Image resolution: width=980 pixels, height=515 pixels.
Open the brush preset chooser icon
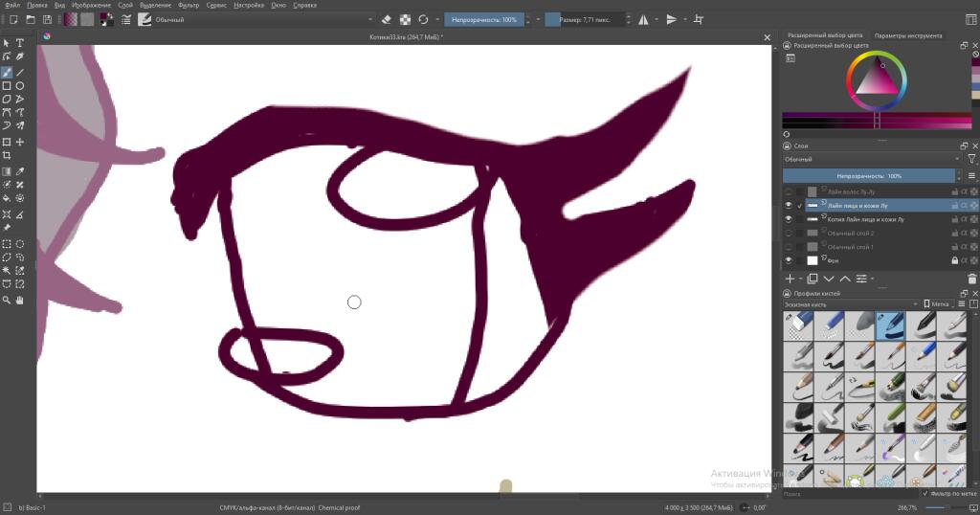point(145,20)
